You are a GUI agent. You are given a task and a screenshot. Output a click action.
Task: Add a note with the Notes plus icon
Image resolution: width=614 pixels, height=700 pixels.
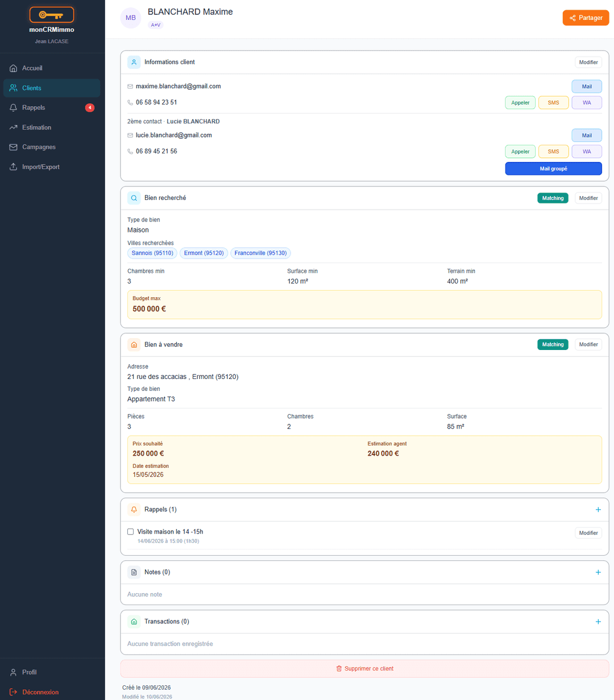[598, 572]
